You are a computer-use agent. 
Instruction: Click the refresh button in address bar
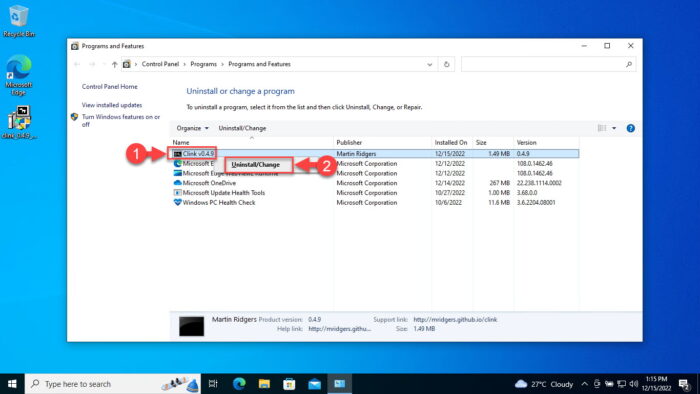tap(446, 64)
